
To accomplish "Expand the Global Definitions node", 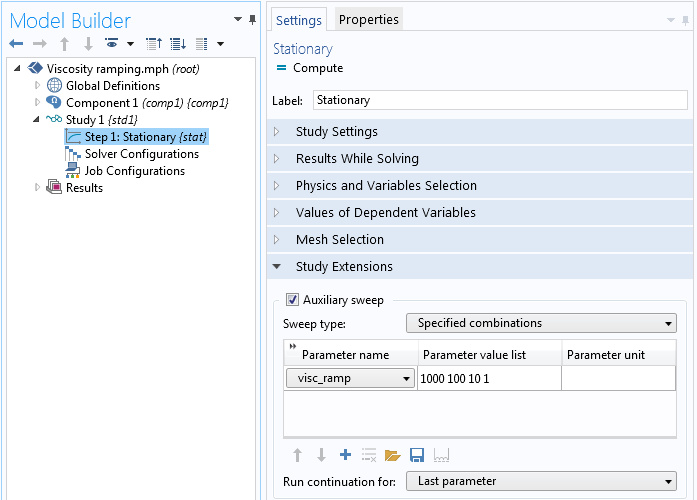I will [x=37, y=85].
